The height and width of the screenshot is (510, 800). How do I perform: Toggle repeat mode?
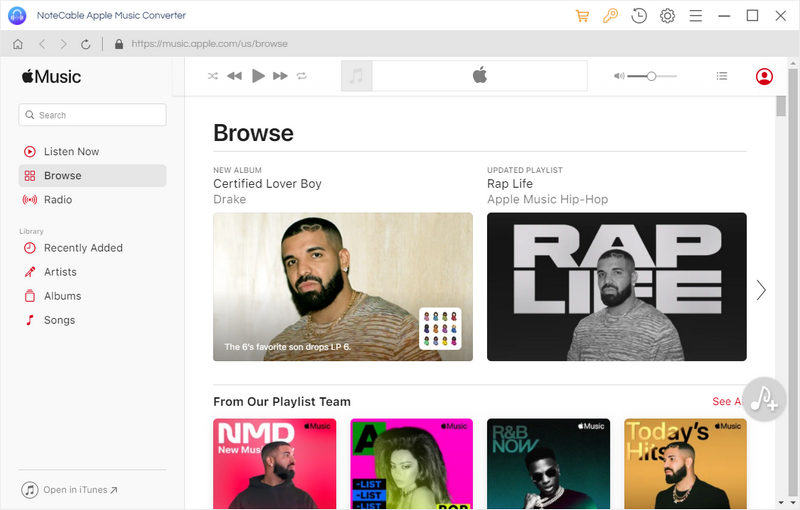(x=302, y=76)
